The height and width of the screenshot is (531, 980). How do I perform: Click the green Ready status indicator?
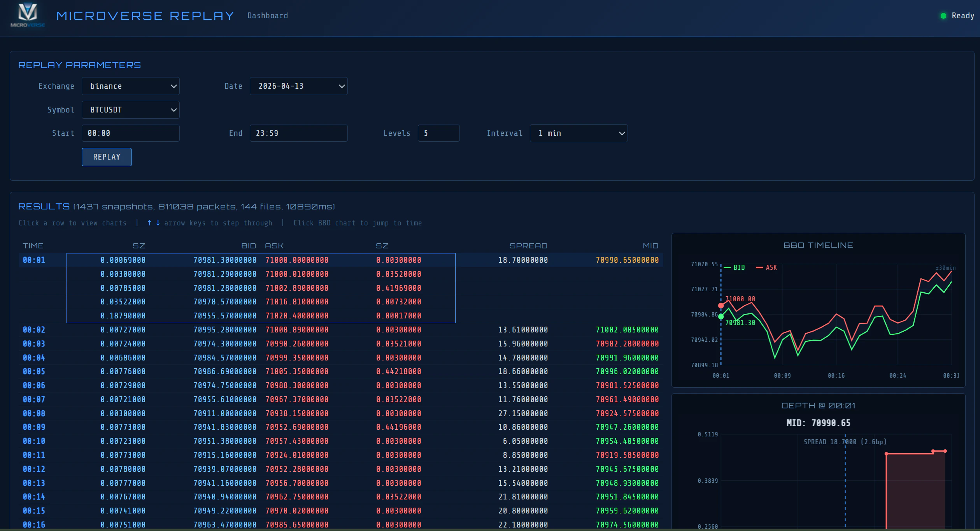click(x=943, y=16)
